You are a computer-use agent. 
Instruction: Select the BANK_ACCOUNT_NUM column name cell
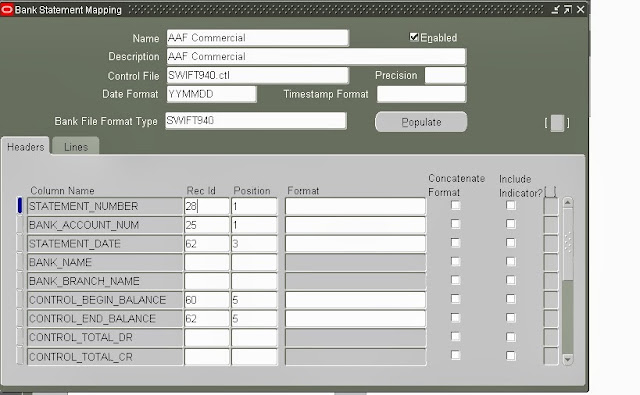pyautogui.click(x=104, y=225)
